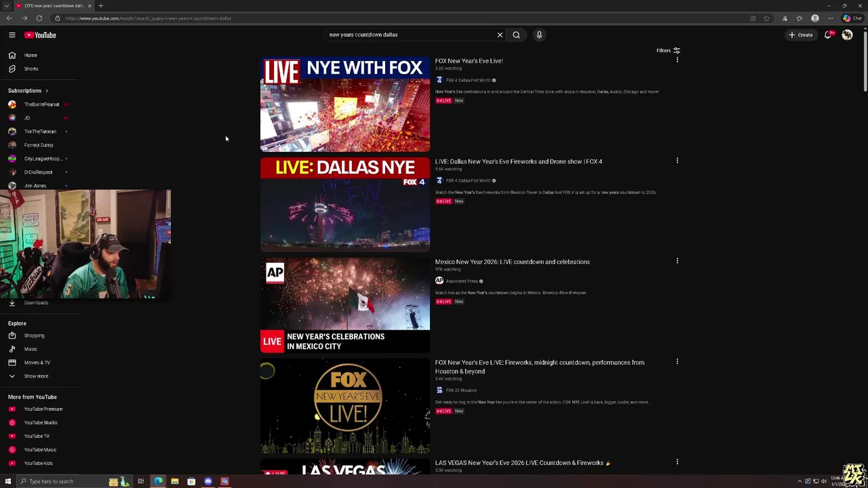
Task: Open Discord in the taskbar
Action: pos(208,481)
